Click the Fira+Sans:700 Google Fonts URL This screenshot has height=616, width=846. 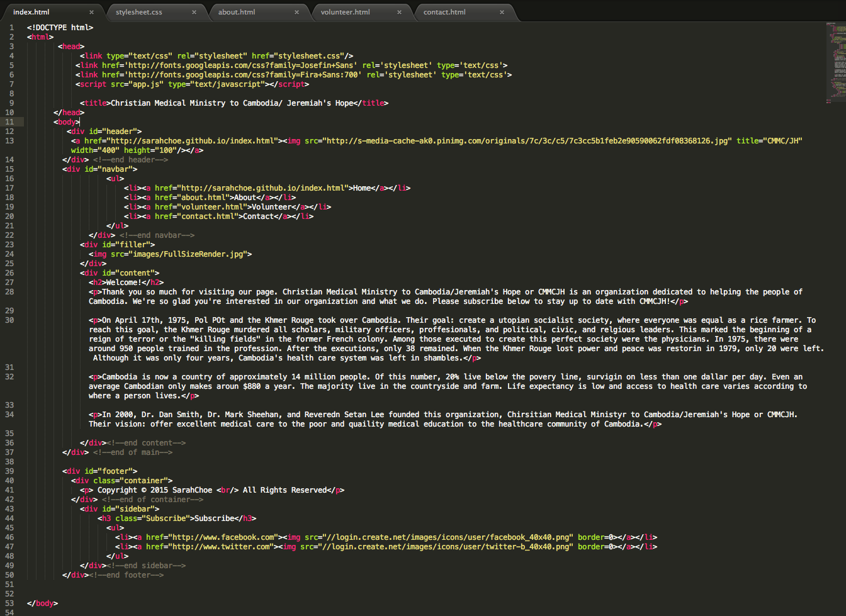tap(243, 75)
